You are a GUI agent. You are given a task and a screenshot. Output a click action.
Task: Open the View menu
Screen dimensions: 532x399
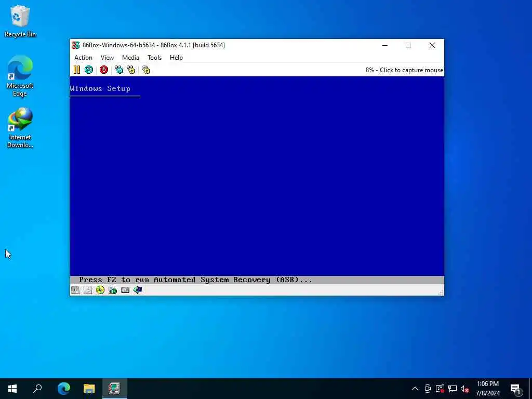coord(107,58)
